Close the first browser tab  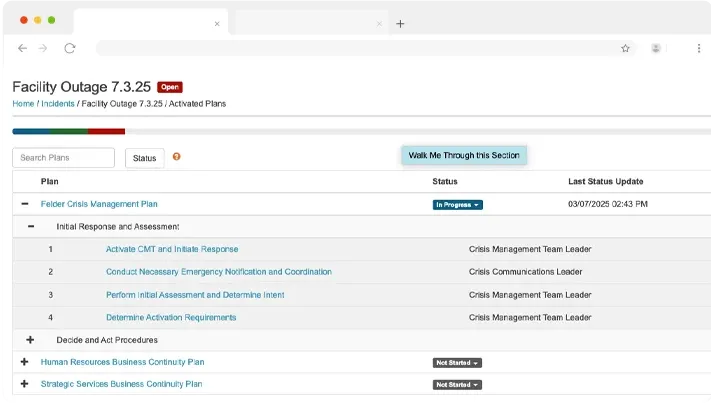point(217,24)
